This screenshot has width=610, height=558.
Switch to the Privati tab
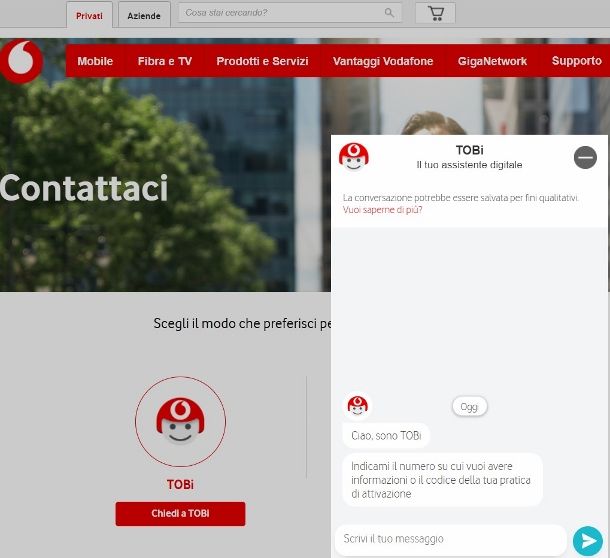point(89,16)
